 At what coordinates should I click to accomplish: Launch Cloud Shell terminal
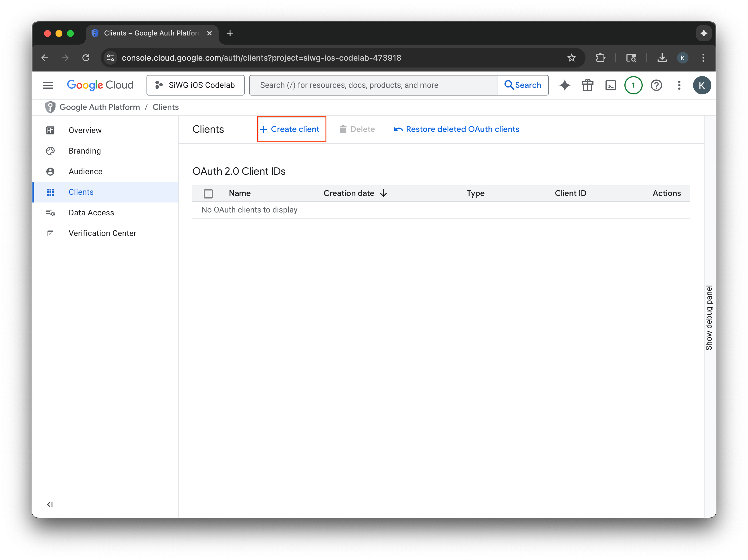coord(610,85)
